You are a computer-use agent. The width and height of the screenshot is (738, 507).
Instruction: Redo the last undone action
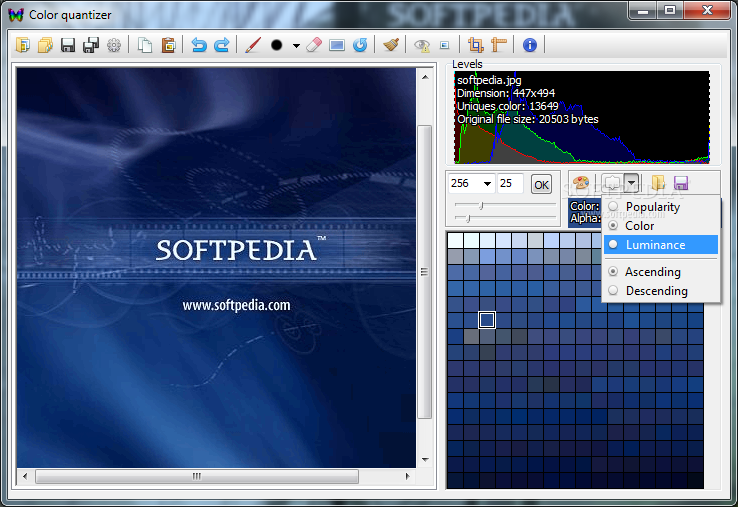(x=222, y=45)
